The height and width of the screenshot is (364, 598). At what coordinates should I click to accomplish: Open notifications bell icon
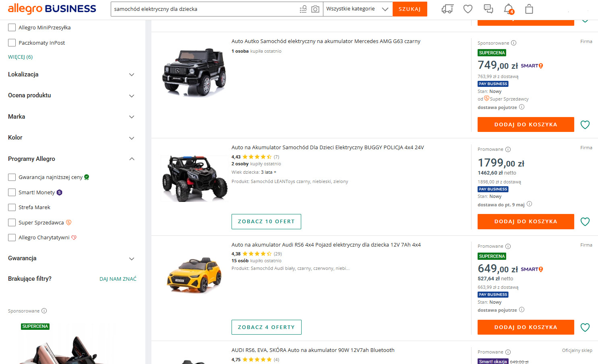pyautogui.click(x=509, y=9)
